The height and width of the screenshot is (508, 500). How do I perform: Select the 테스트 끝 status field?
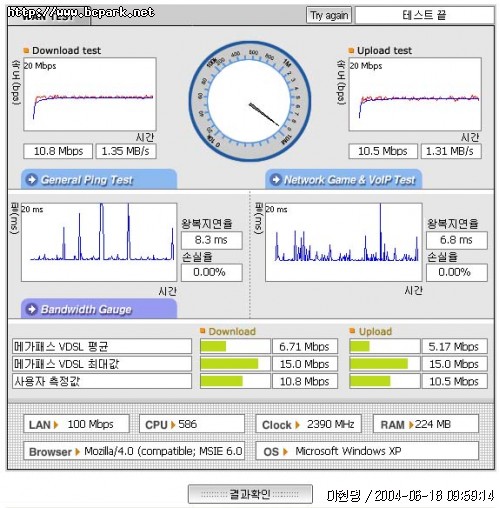coord(425,15)
